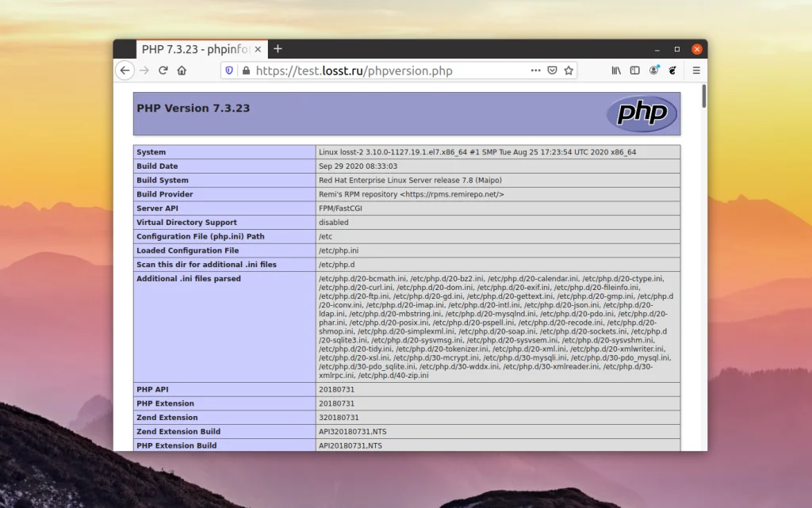This screenshot has height=508, width=812.
Task: Open the hamburger menu
Action: click(x=696, y=70)
